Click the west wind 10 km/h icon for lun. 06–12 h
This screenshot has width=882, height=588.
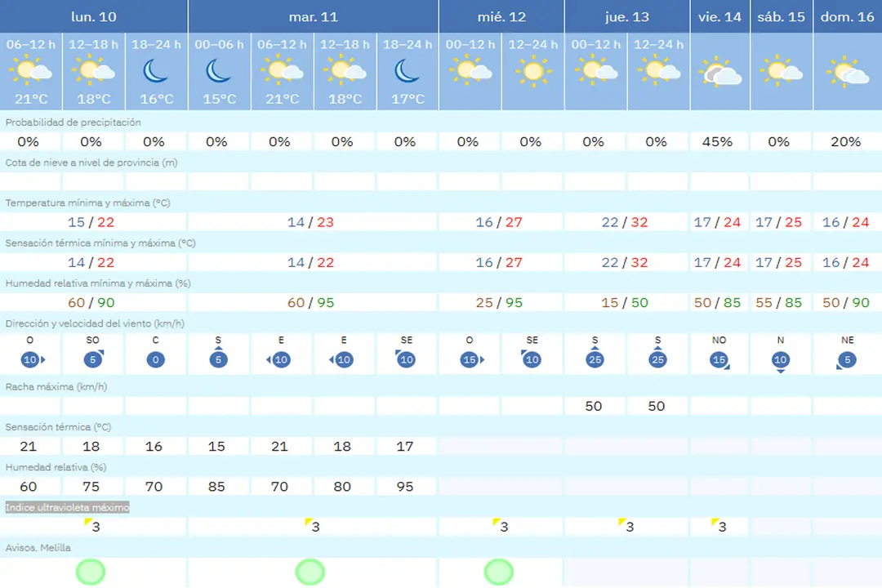pos(32,359)
